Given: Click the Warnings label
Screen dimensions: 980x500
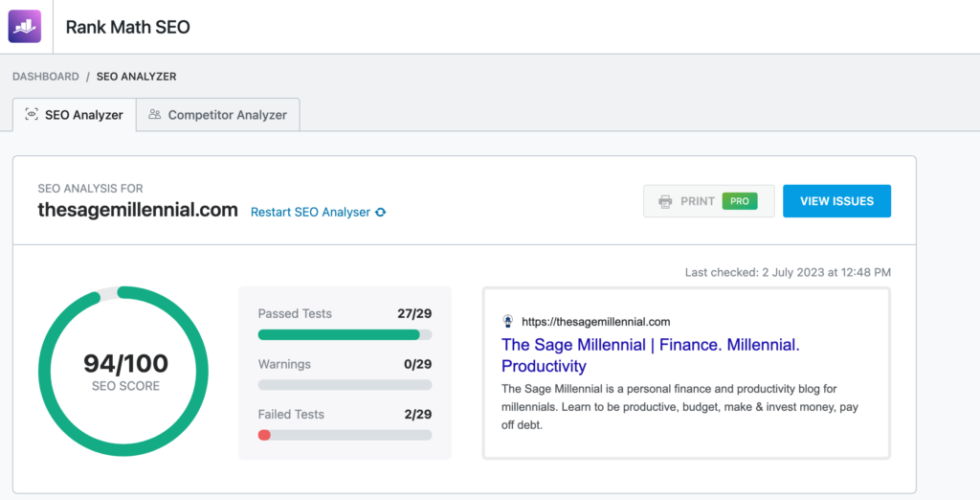Looking at the screenshot, I should 284,364.
